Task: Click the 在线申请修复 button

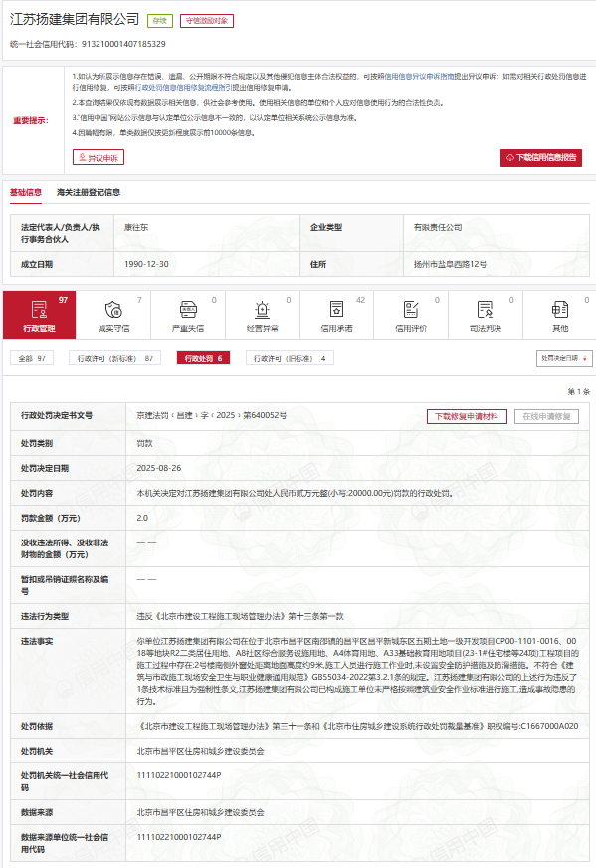Action: (547, 416)
